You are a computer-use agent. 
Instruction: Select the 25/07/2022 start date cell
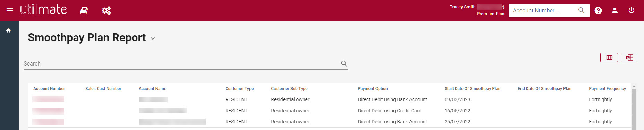[x=457, y=122]
